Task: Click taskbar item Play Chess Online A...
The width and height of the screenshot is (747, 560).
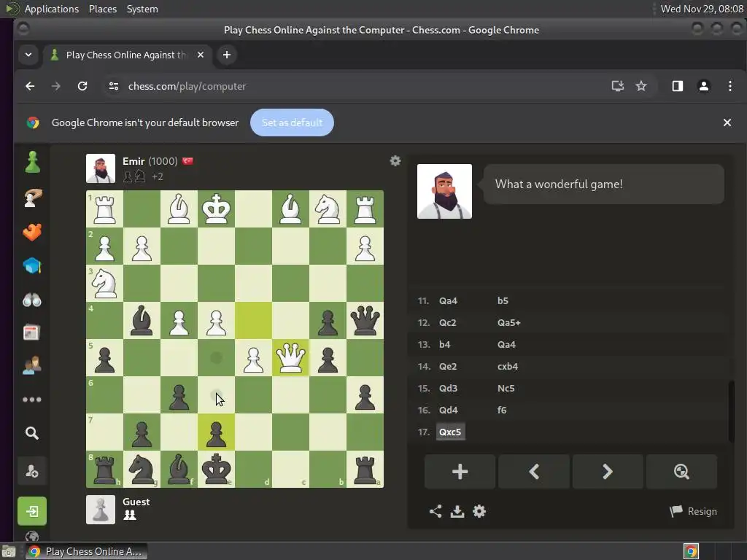Action: pos(86,551)
